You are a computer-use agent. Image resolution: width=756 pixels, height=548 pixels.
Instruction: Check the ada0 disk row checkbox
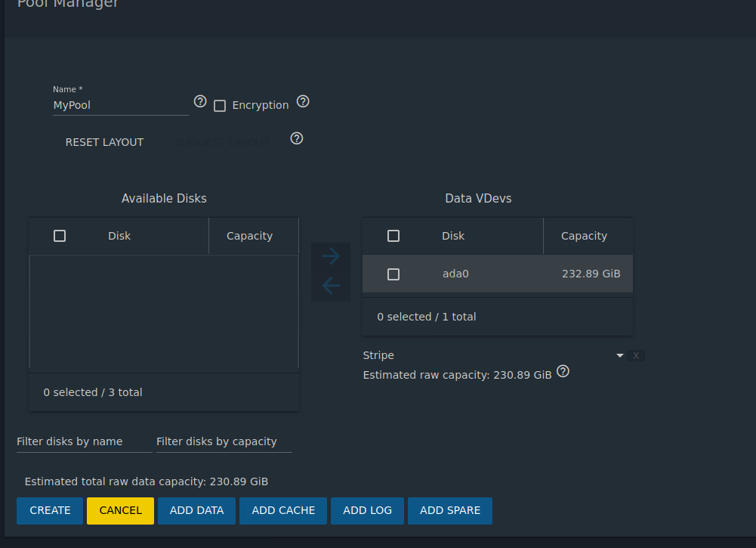click(393, 274)
